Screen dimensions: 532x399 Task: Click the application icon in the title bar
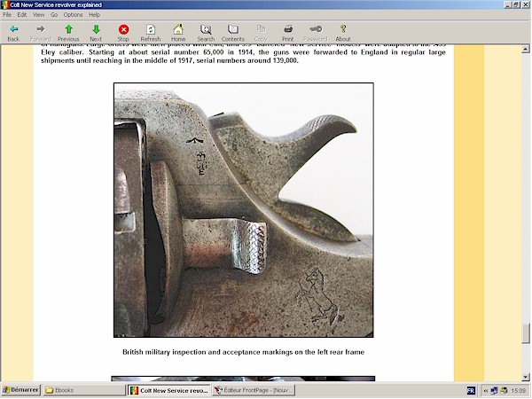(x=4, y=4)
